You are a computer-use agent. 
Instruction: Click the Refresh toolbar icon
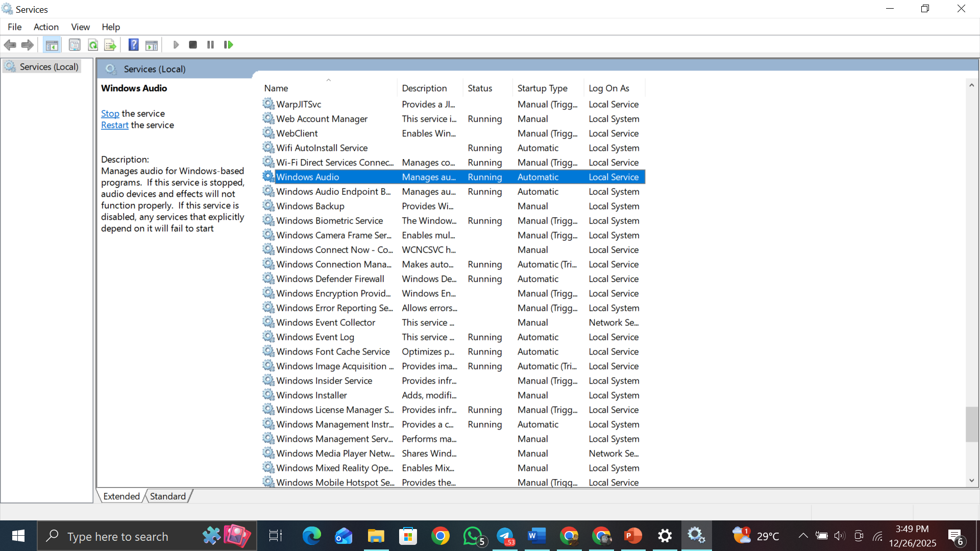click(93, 45)
